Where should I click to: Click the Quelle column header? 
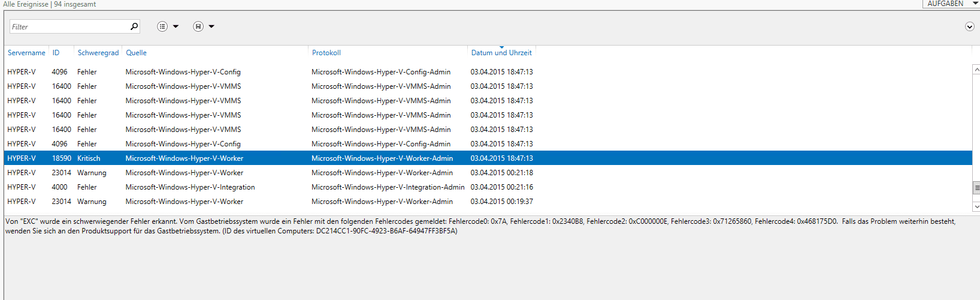coord(137,53)
